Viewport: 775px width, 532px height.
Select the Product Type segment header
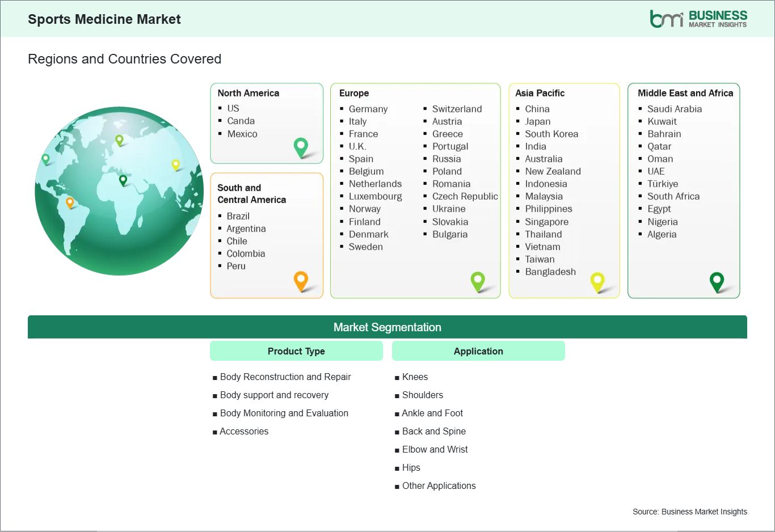tap(296, 351)
